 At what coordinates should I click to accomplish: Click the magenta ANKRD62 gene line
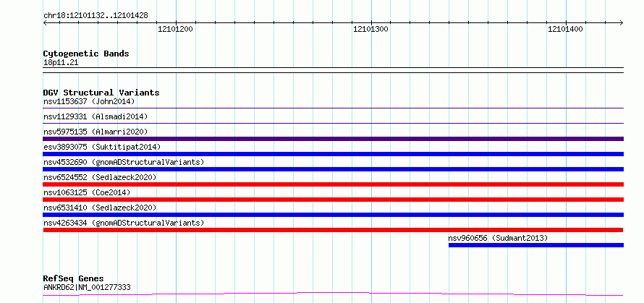coord(334,294)
